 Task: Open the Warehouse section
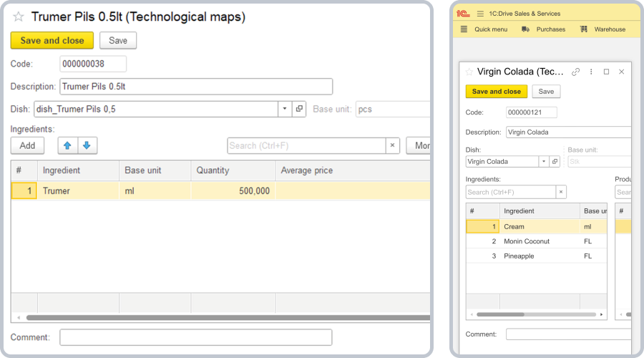(610, 29)
